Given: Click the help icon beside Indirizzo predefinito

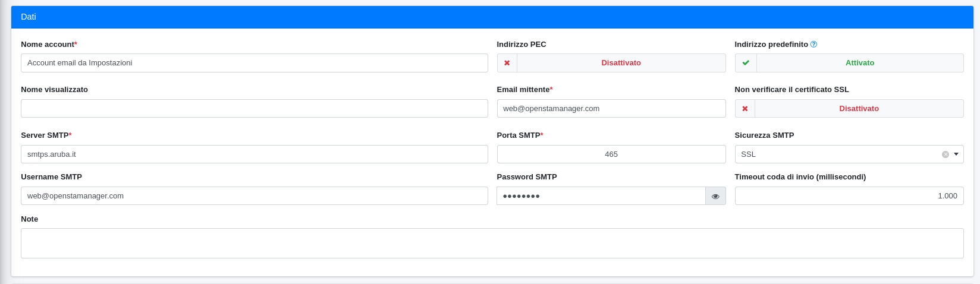Looking at the screenshot, I should tap(813, 45).
